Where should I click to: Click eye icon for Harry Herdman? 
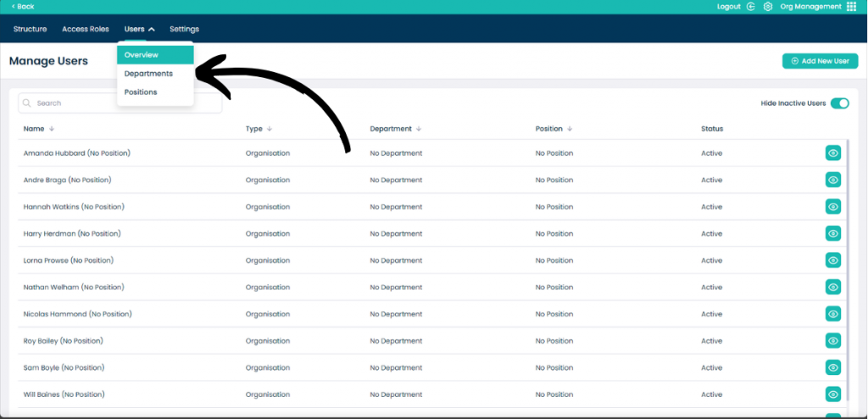click(832, 233)
